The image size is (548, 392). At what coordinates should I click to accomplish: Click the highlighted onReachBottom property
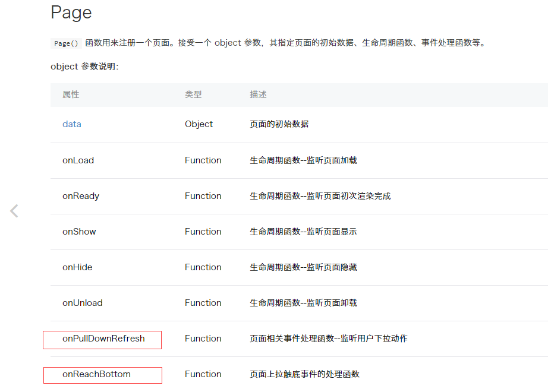coord(96,375)
